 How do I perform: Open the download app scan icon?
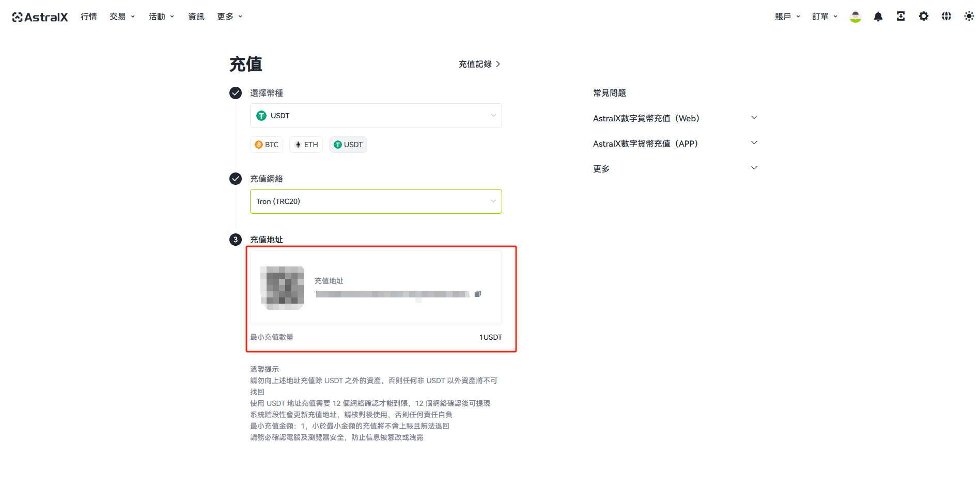coord(900,17)
